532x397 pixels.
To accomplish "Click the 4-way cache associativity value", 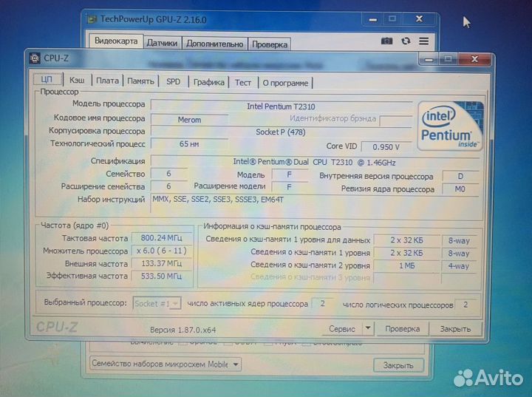I will point(459,266).
